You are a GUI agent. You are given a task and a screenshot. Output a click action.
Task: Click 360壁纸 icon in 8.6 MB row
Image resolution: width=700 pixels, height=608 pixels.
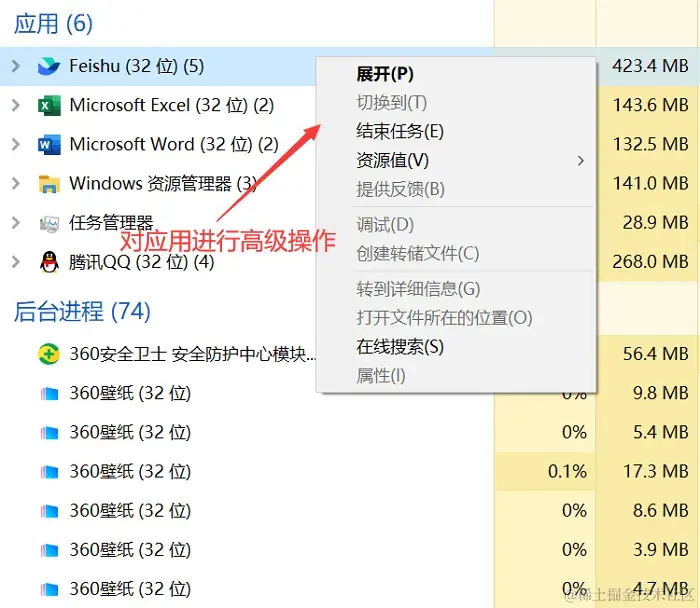point(50,511)
